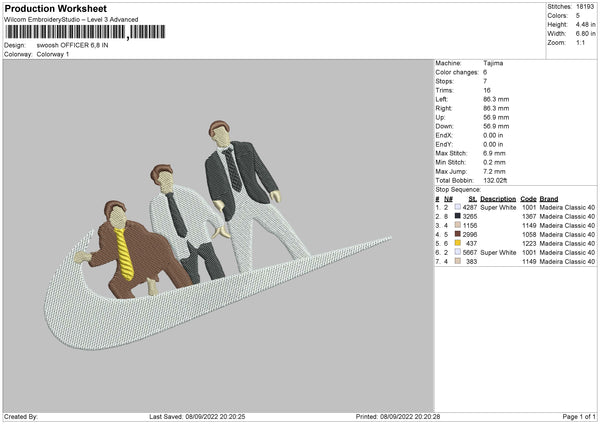Viewport: 600px width, 424px height.
Task: Click the 'Stop Sequence:' heading
Action: coord(458,189)
